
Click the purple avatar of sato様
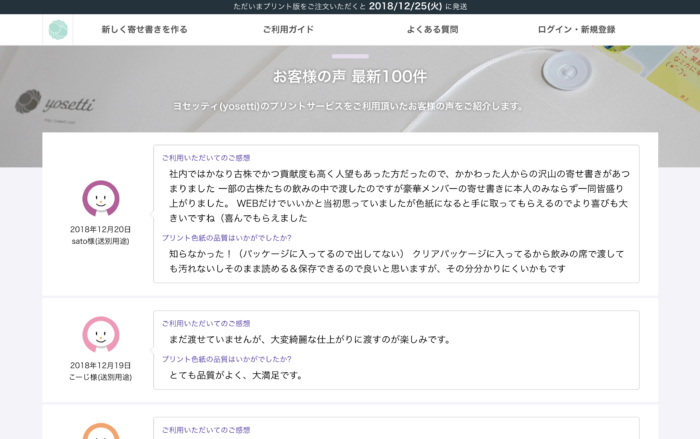pyautogui.click(x=101, y=198)
